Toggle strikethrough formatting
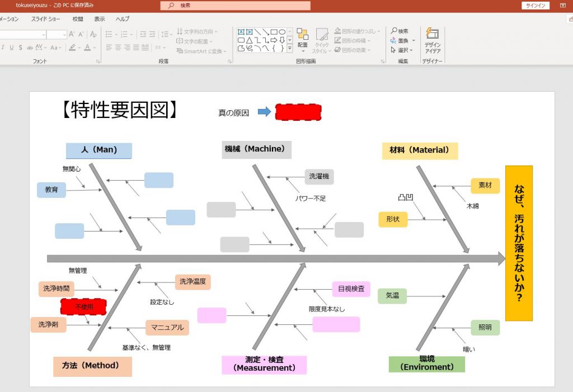This screenshot has width=573, height=392. point(30,48)
